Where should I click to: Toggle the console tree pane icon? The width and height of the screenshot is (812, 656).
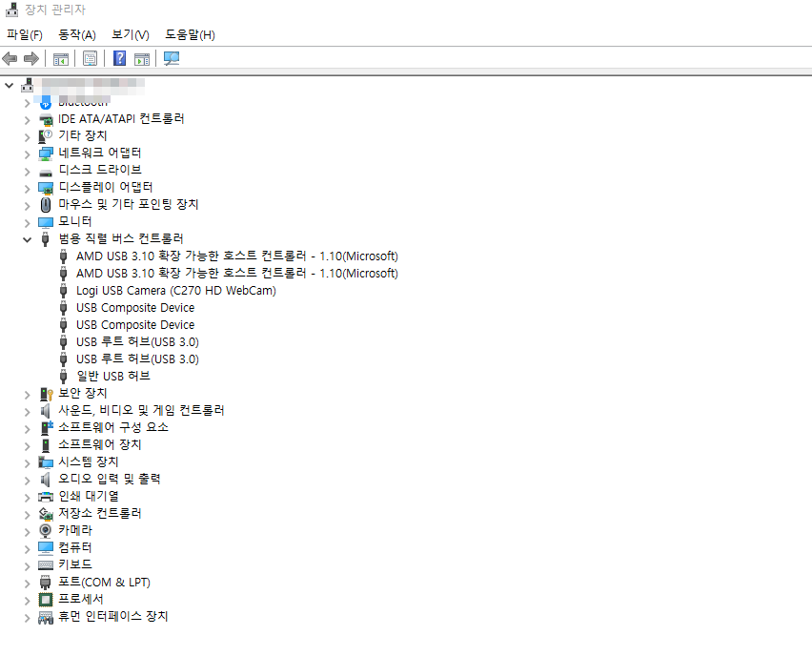(59, 58)
